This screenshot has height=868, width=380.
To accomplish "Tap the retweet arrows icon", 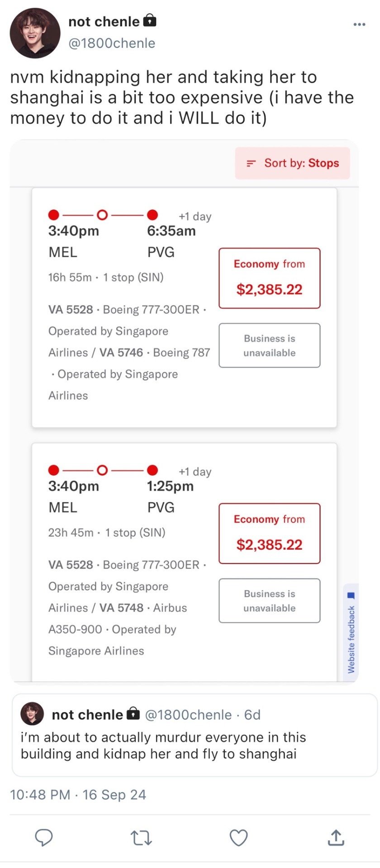I will coord(141,838).
